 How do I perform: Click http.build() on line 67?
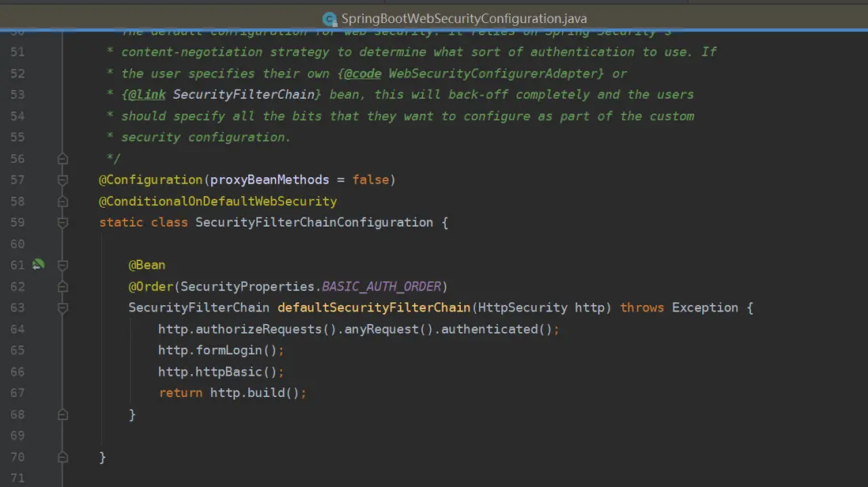(x=255, y=393)
